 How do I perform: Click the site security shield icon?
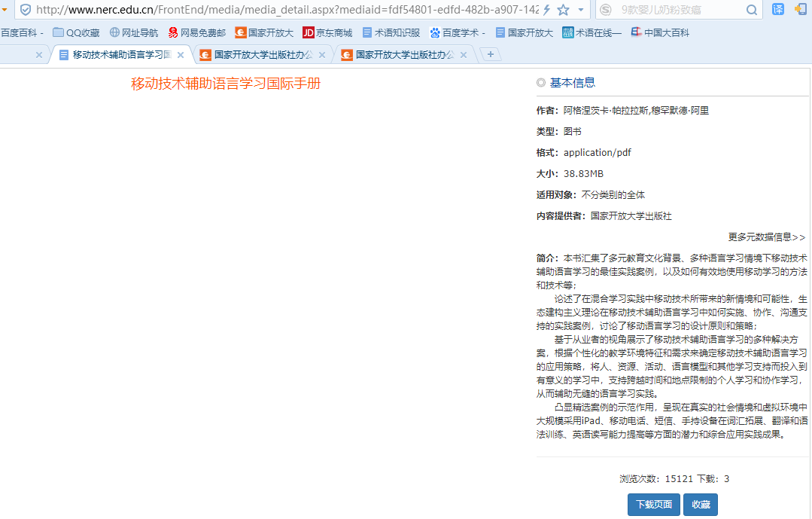click(26, 10)
